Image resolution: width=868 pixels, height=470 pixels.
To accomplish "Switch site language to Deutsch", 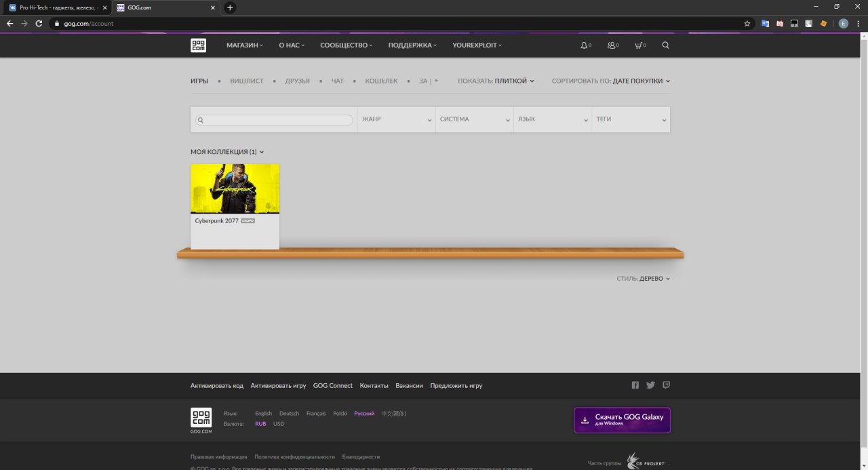I will click(x=289, y=413).
